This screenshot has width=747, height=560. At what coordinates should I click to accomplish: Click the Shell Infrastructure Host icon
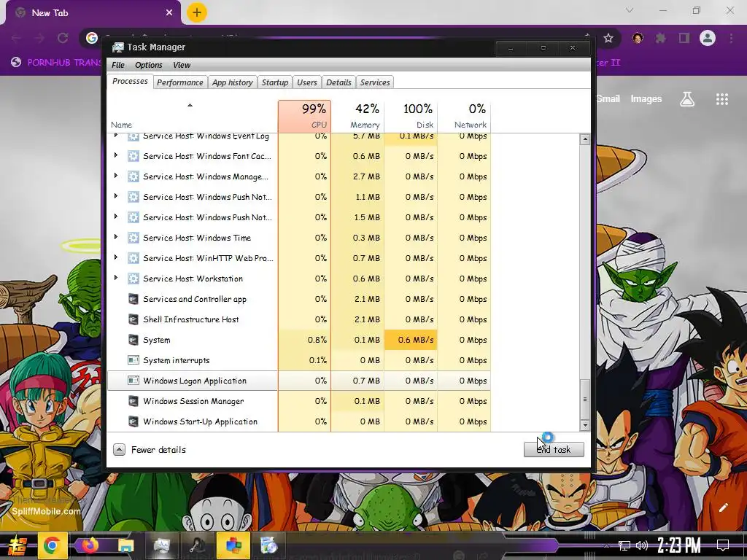click(133, 319)
